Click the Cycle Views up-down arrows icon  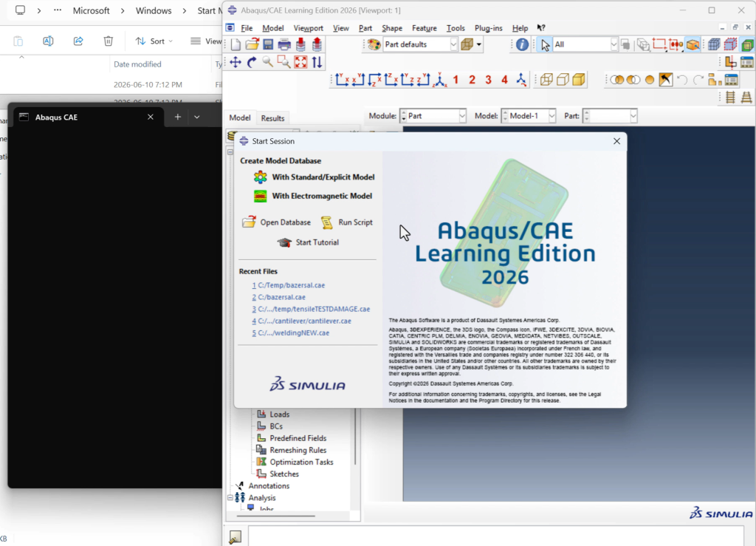pos(317,62)
